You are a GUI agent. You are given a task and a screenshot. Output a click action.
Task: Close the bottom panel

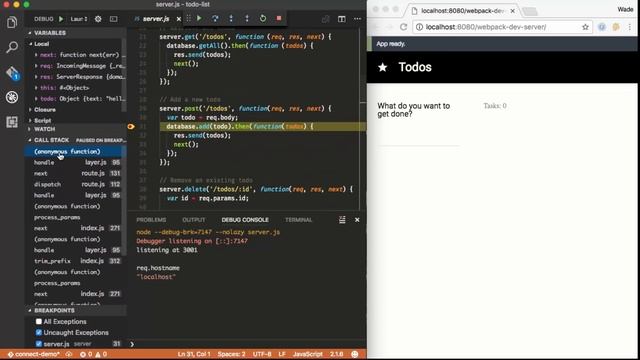pos(357,220)
